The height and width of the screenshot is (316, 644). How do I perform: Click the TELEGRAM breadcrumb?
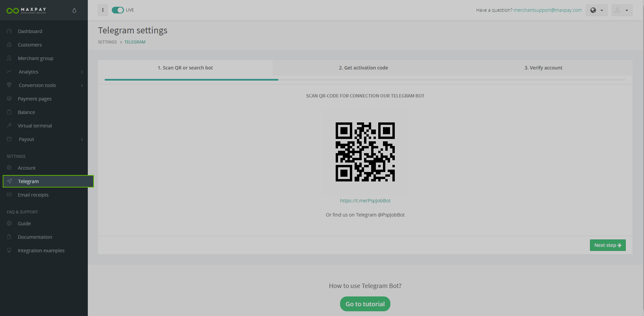pos(135,42)
